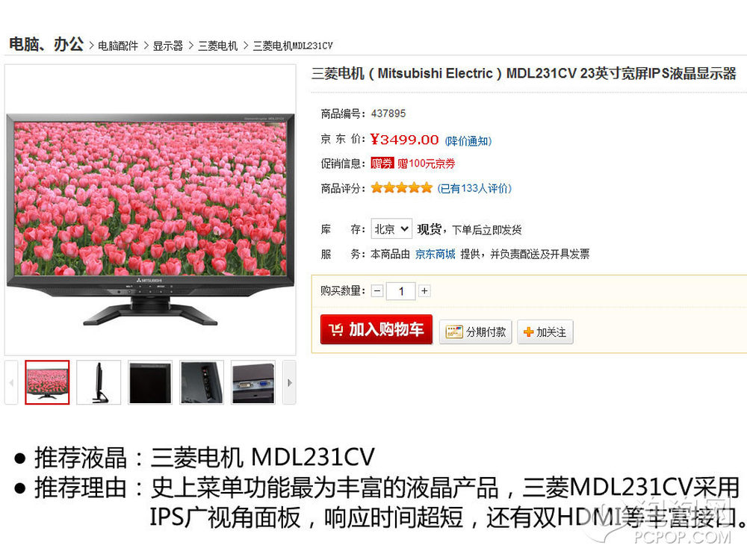Click the 分期付款 installment payment button
The image size is (747, 560).
(x=475, y=332)
